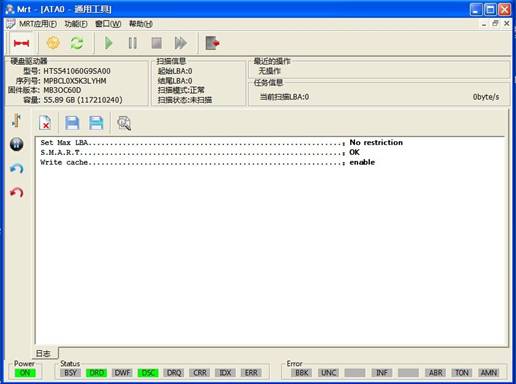Open the 窗口(W) menu
Image resolution: width=516 pixels, height=384 pixels.
pos(108,24)
